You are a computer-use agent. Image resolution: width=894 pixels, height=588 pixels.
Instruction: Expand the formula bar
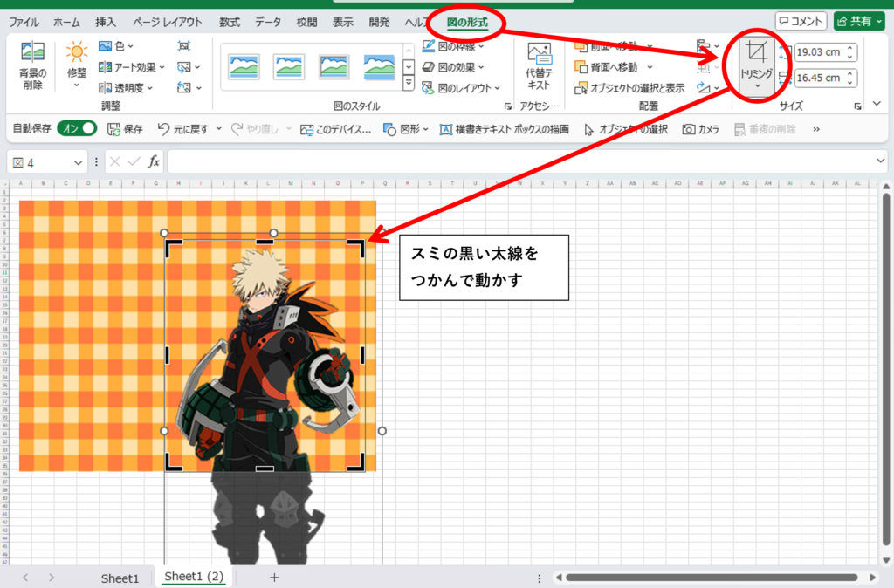[880, 161]
